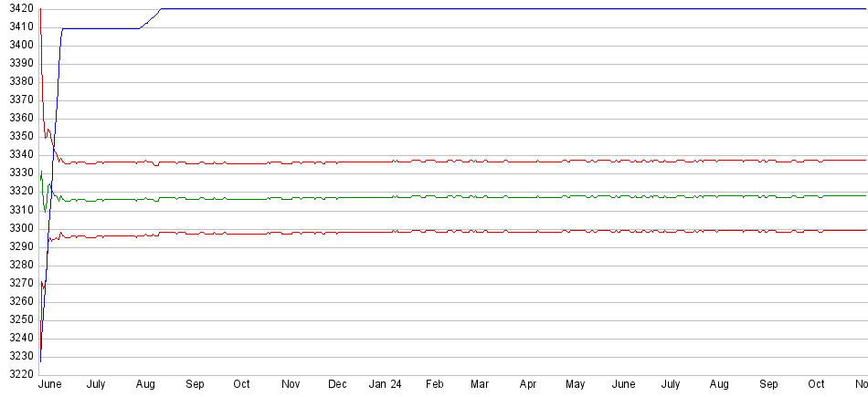Select the Nov month label
This screenshot has height=397, width=868.
(x=290, y=385)
